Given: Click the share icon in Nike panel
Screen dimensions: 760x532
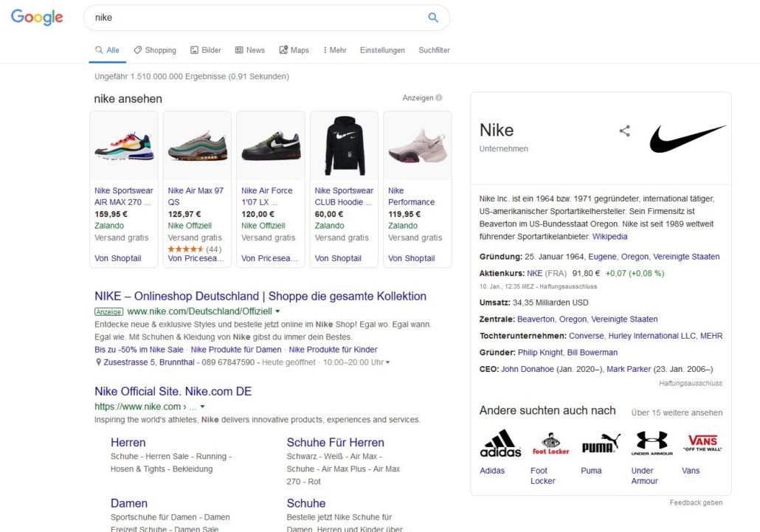Looking at the screenshot, I should 625,131.
